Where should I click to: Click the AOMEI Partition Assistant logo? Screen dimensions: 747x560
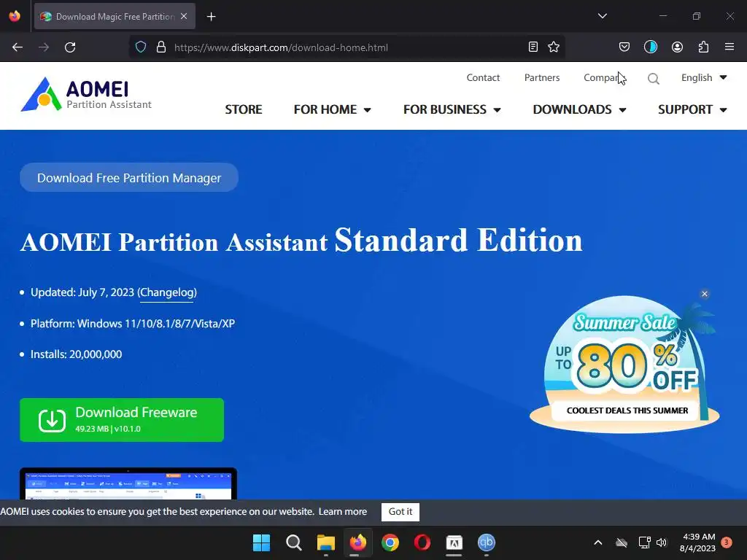pos(86,94)
